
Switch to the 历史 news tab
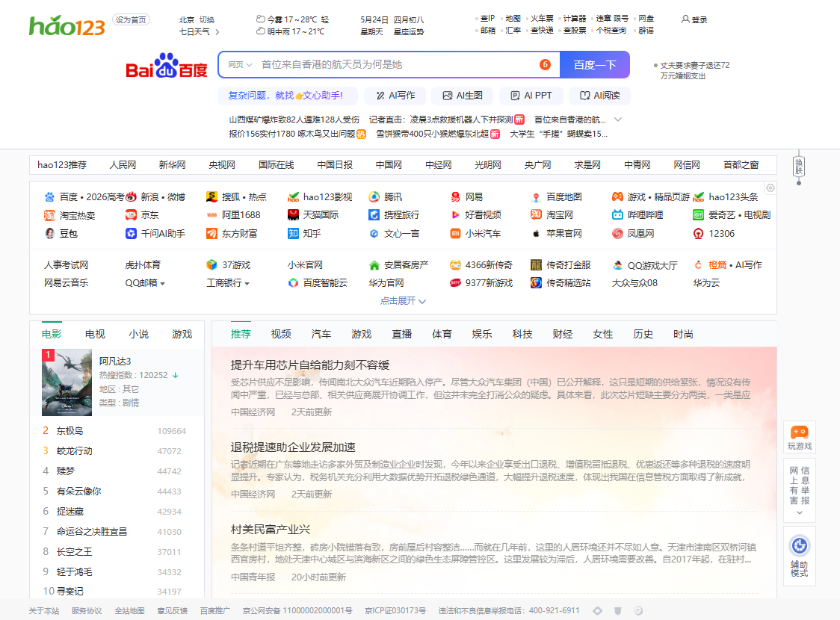pos(643,334)
